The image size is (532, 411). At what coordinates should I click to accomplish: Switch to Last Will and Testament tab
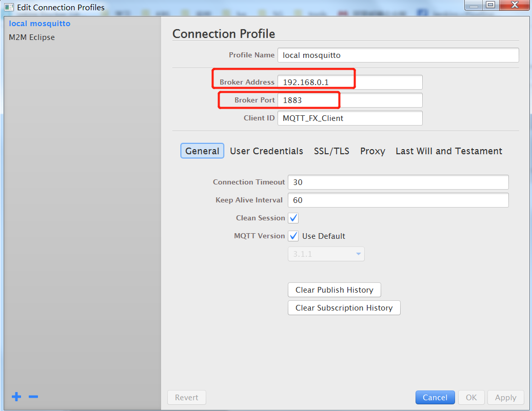tap(448, 151)
